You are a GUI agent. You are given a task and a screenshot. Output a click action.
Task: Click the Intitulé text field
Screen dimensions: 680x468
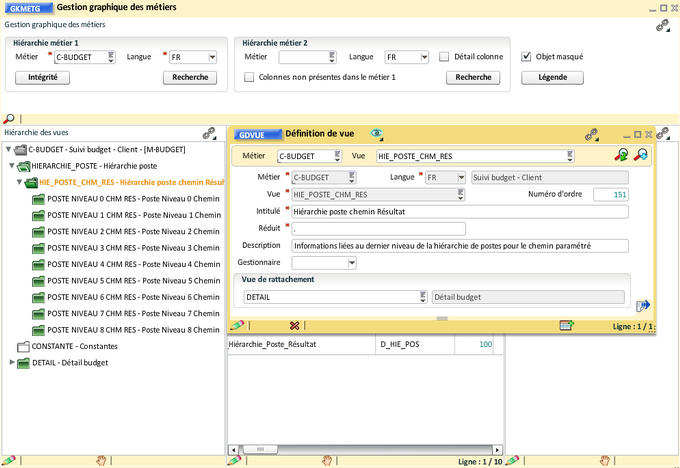coord(459,211)
